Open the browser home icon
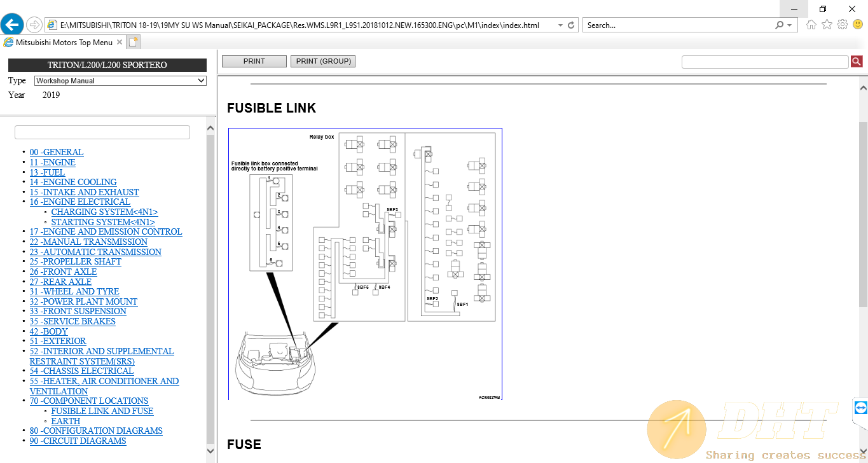868x463 pixels. 811,25
